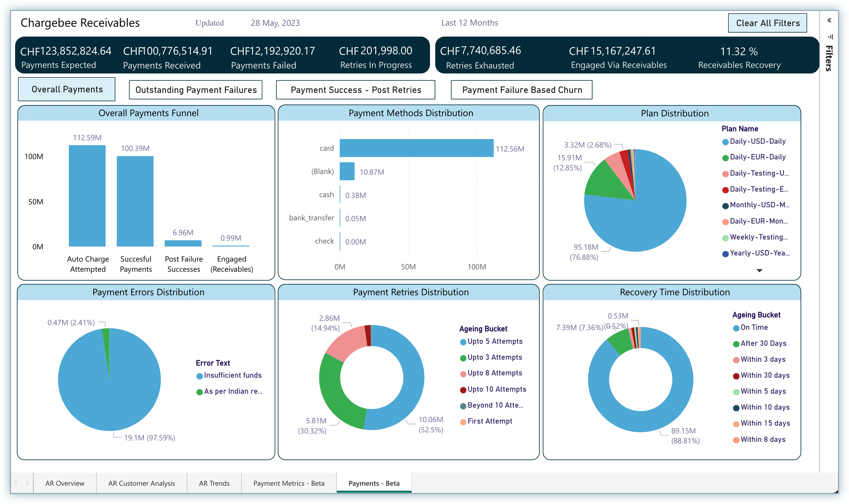Open Payment Success - Post Retries view
Screen dimensions: 849x504
click(x=356, y=90)
